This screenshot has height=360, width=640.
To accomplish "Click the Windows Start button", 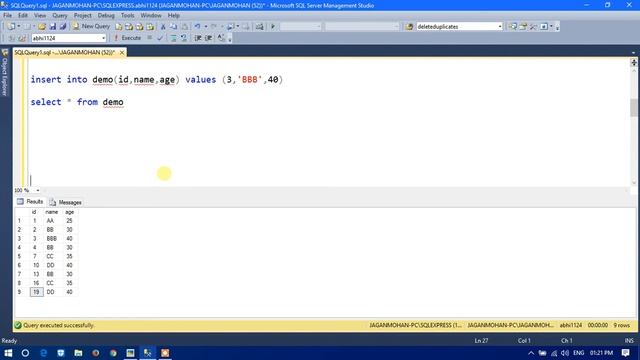I will 8,353.
